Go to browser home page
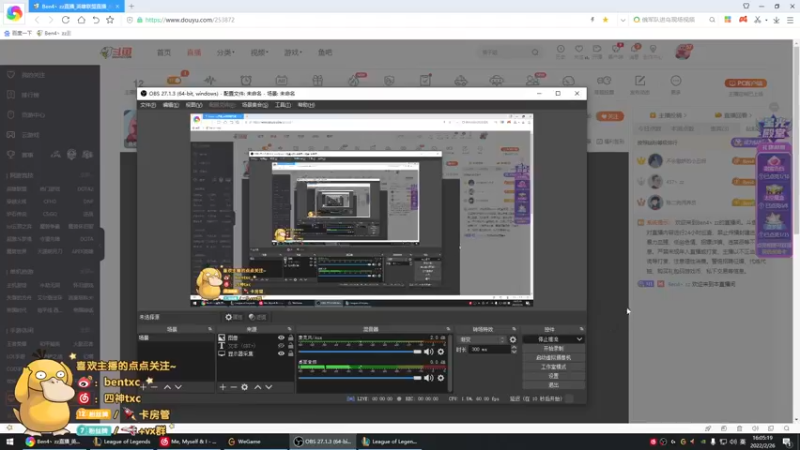 coord(81,20)
